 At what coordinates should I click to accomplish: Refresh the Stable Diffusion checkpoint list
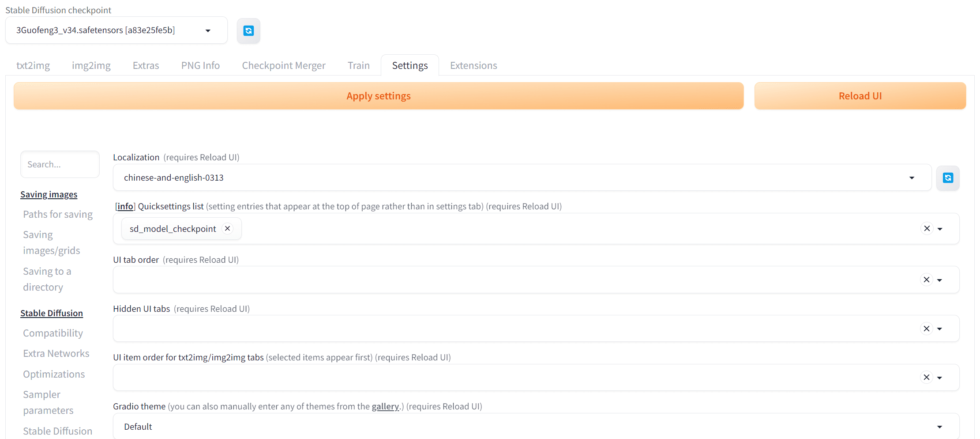[248, 30]
